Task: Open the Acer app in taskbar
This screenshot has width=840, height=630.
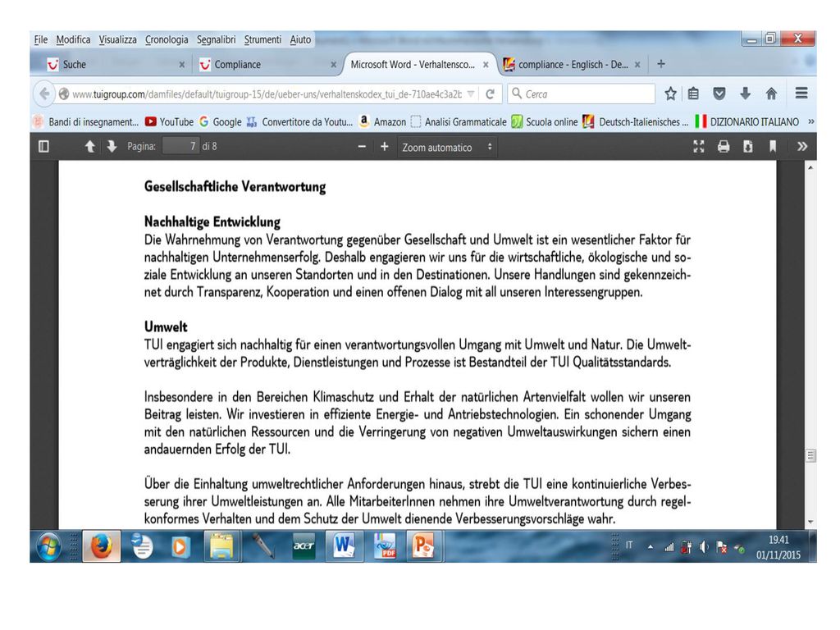Action: click(x=304, y=547)
